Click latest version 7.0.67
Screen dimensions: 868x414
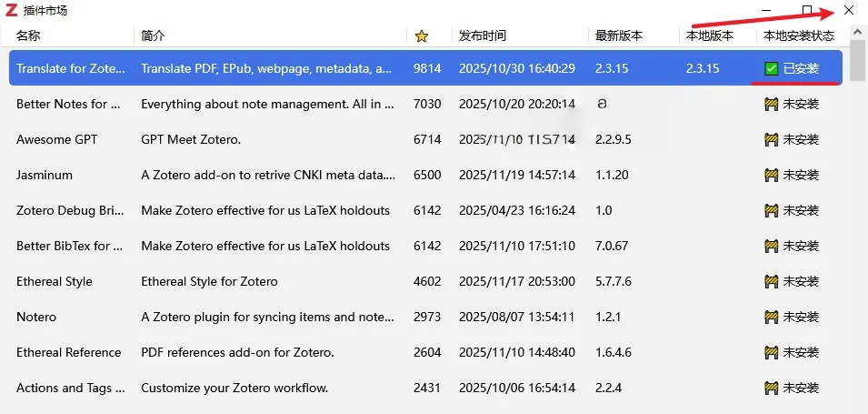612,246
